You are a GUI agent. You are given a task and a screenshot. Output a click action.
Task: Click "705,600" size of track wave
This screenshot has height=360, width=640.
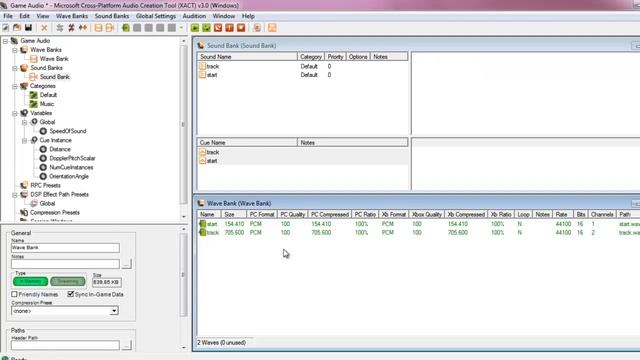[234, 233]
